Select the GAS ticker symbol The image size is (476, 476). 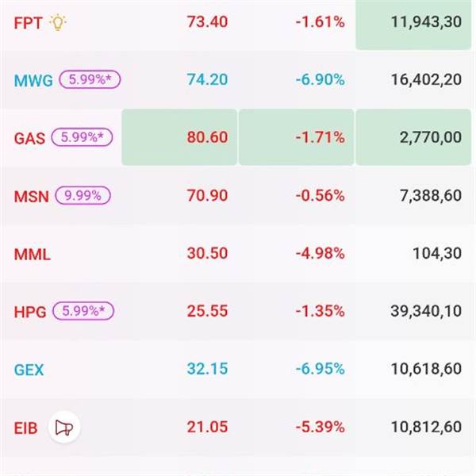pos(29,138)
